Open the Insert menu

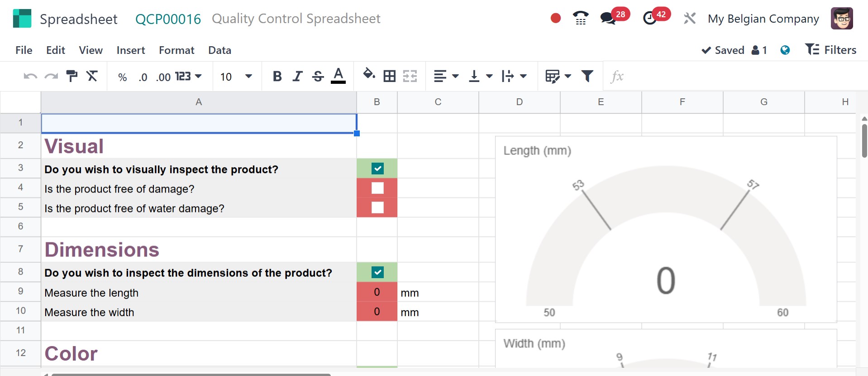pos(130,50)
